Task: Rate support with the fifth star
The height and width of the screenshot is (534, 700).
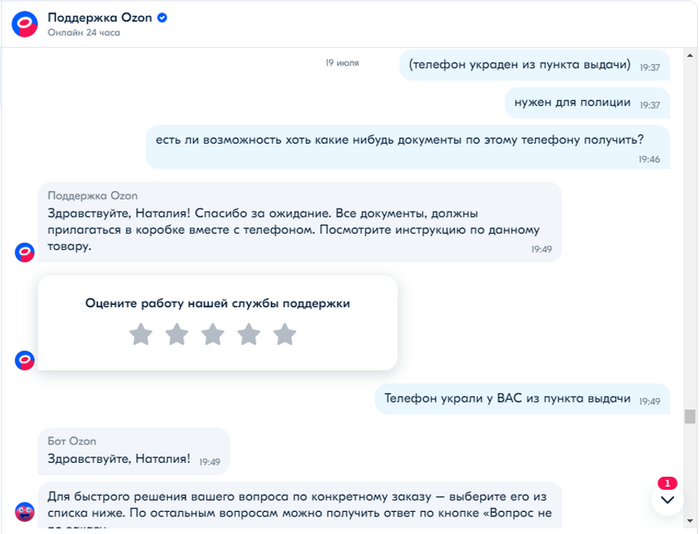Action: coord(285,334)
